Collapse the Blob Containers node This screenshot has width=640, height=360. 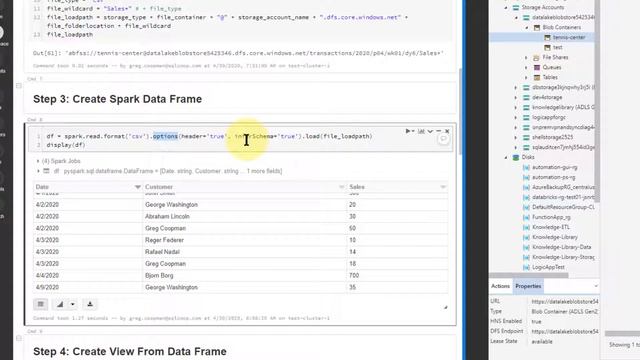pyautogui.click(x=527, y=27)
